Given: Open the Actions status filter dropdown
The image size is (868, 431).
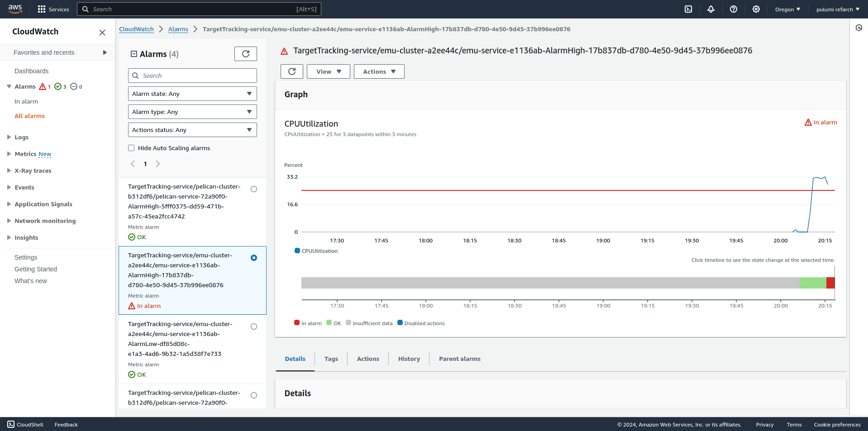Looking at the screenshot, I should (192, 130).
